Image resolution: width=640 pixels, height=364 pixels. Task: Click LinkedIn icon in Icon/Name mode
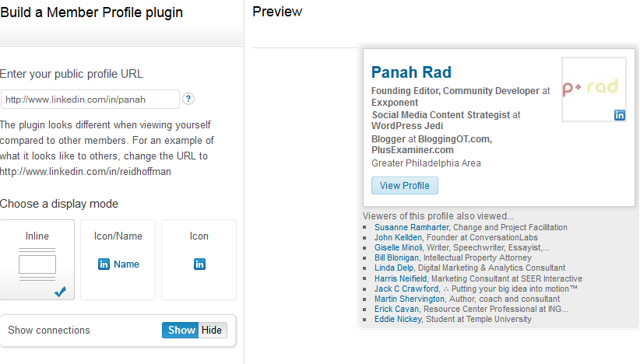(104, 264)
